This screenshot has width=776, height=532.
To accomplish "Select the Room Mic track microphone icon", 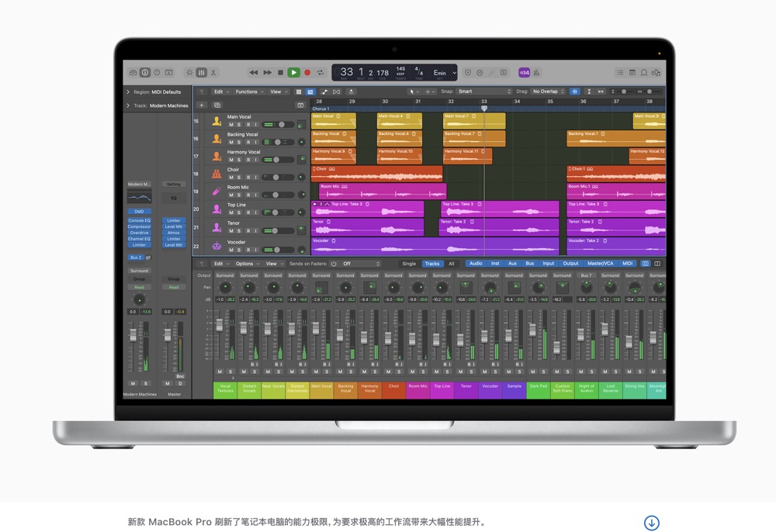I will [217, 191].
